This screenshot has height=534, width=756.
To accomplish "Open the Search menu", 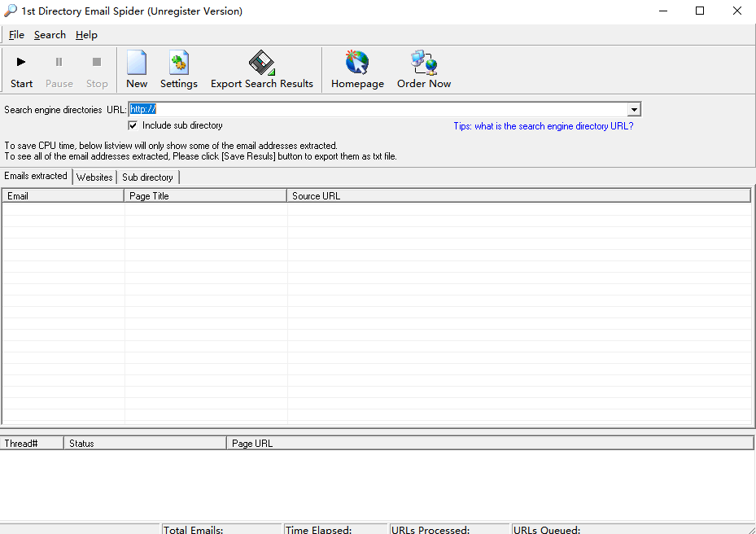I will 50,35.
